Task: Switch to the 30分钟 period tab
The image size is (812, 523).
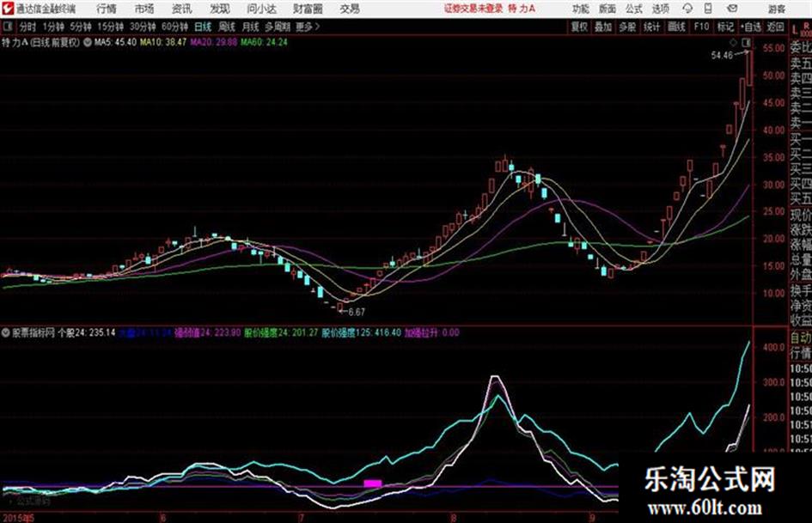Action: click(143, 27)
